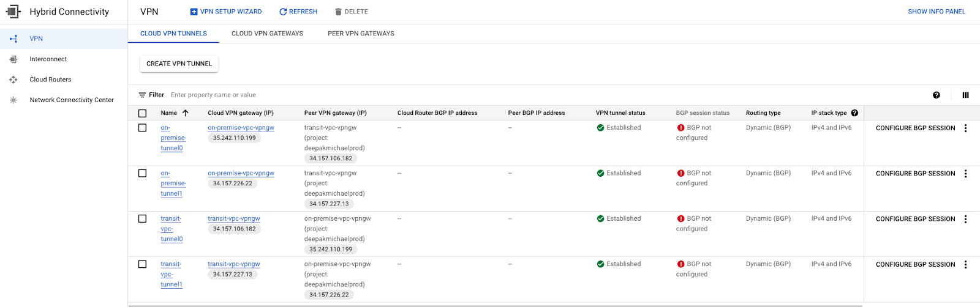
Task: Open the column display options icon
Action: [965, 95]
